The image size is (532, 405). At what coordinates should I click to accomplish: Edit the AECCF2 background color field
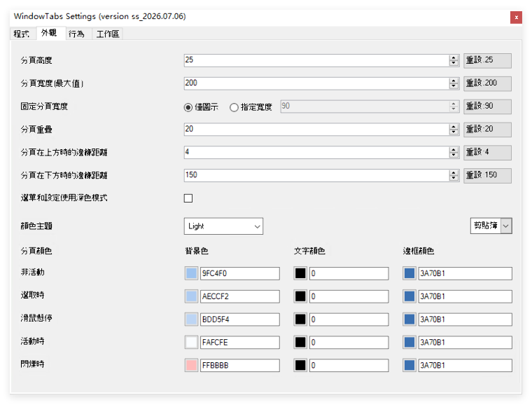(240, 296)
